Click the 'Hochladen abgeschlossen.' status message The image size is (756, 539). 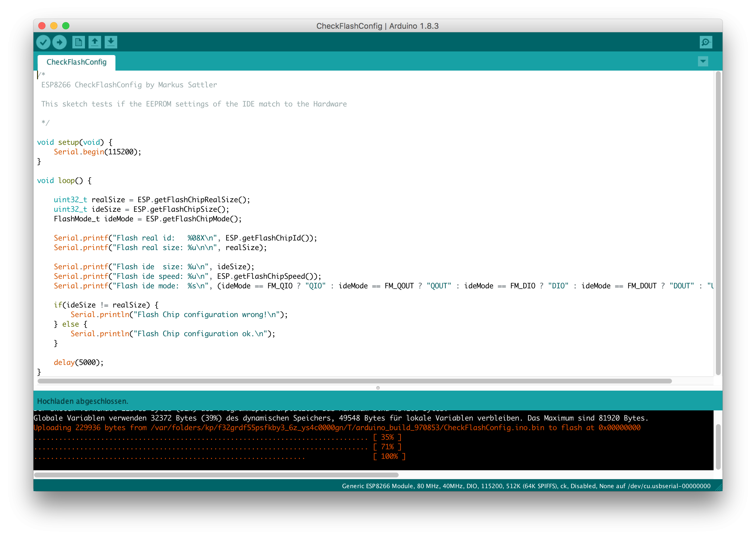pos(82,401)
